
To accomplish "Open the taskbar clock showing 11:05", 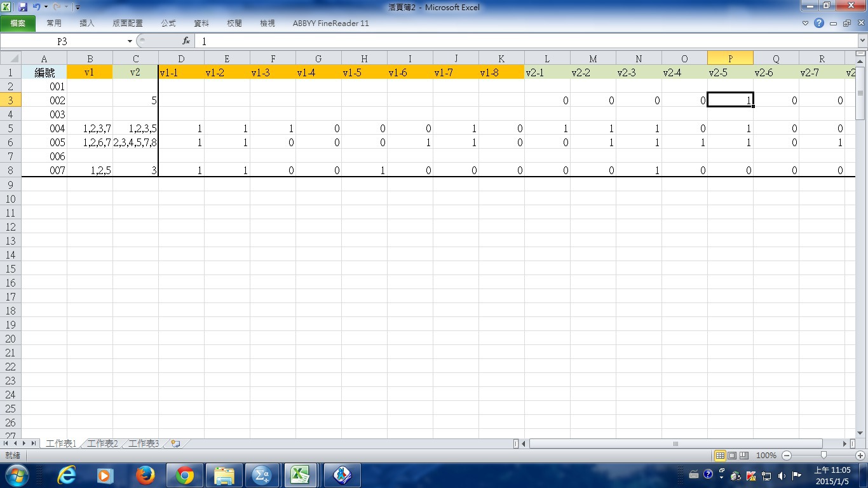I will [x=832, y=475].
